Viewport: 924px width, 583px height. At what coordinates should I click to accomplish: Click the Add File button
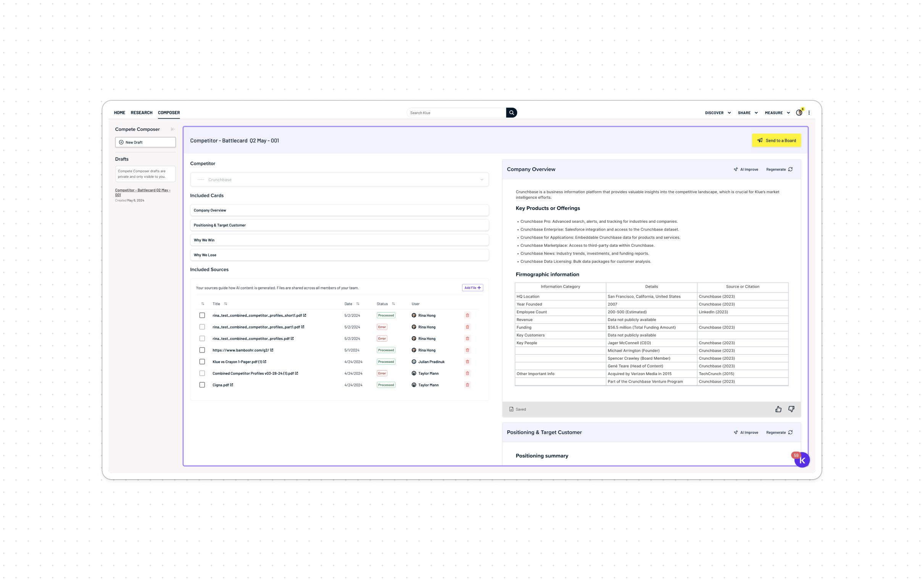[472, 288]
